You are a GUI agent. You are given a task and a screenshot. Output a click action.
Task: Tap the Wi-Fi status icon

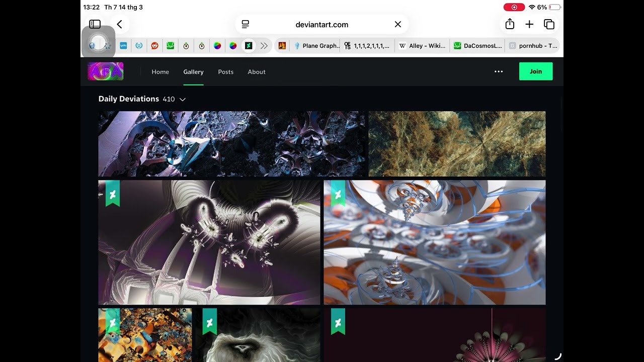tap(532, 7)
